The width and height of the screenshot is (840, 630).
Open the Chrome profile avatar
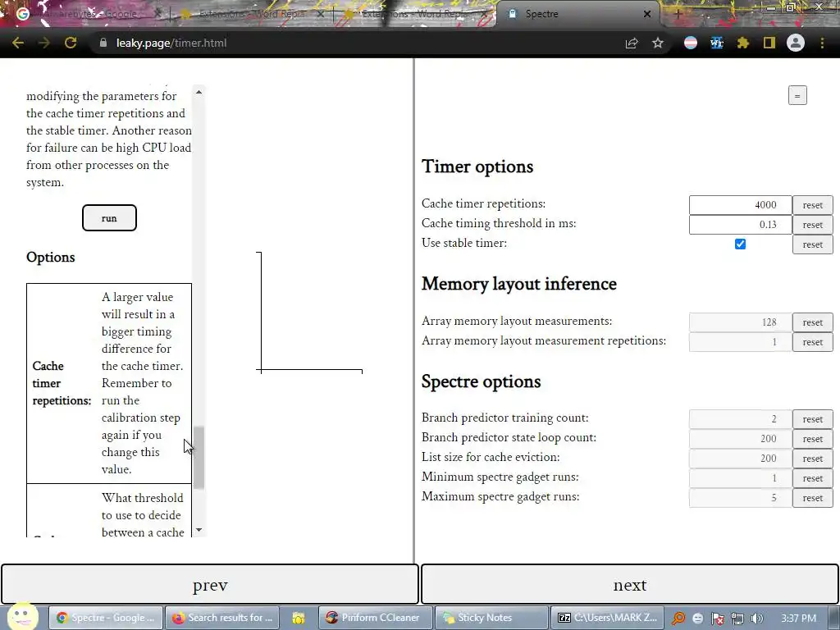pyautogui.click(x=796, y=43)
